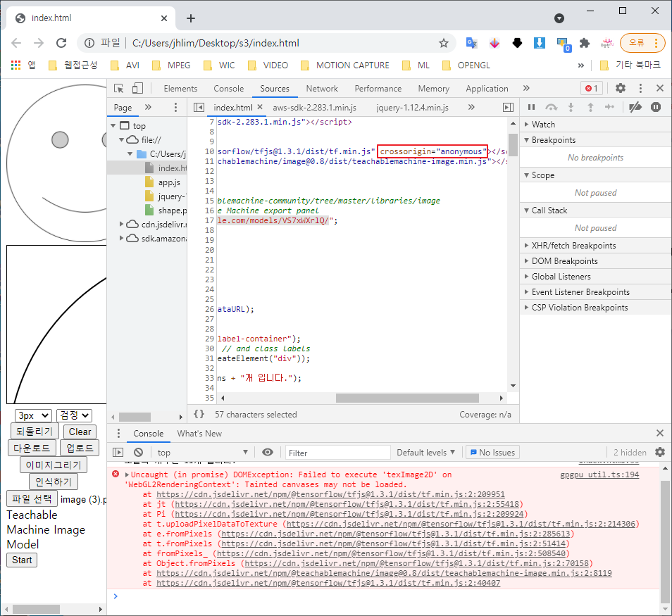This screenshot has height=616, width=672.
Task: Open the drawer three-dot menu
Action: [x=119, y=433]
